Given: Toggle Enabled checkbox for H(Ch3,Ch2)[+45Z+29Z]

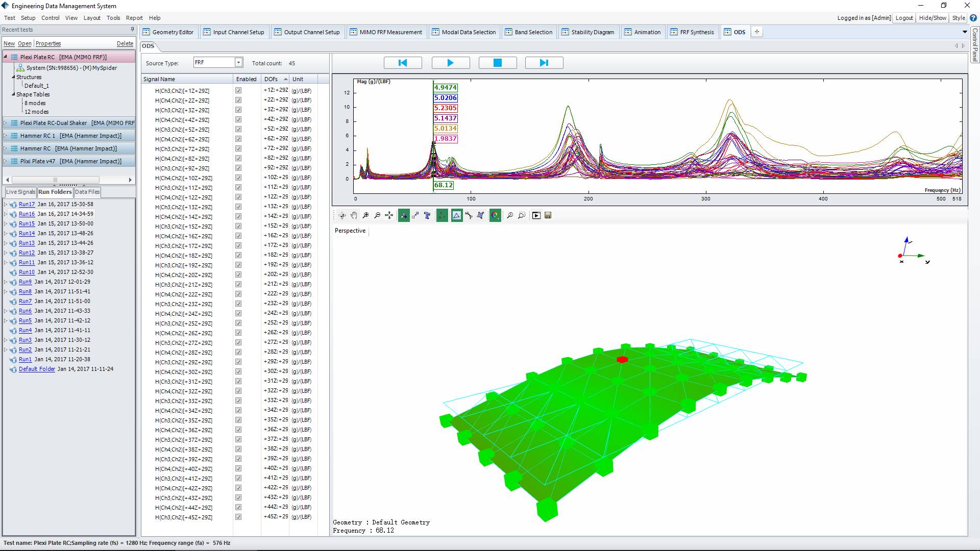Looking at the screenshot, I should click(238, 517).
